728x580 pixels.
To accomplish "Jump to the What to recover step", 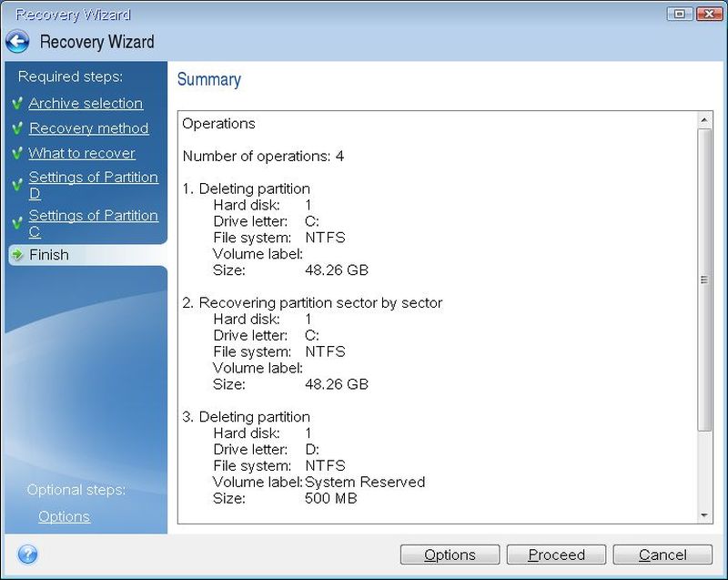I will pyautogui.click(x=82, y=154).
